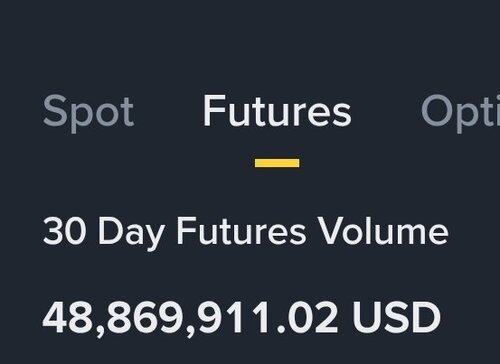Click the word Volume in heading

click(383, 231)
